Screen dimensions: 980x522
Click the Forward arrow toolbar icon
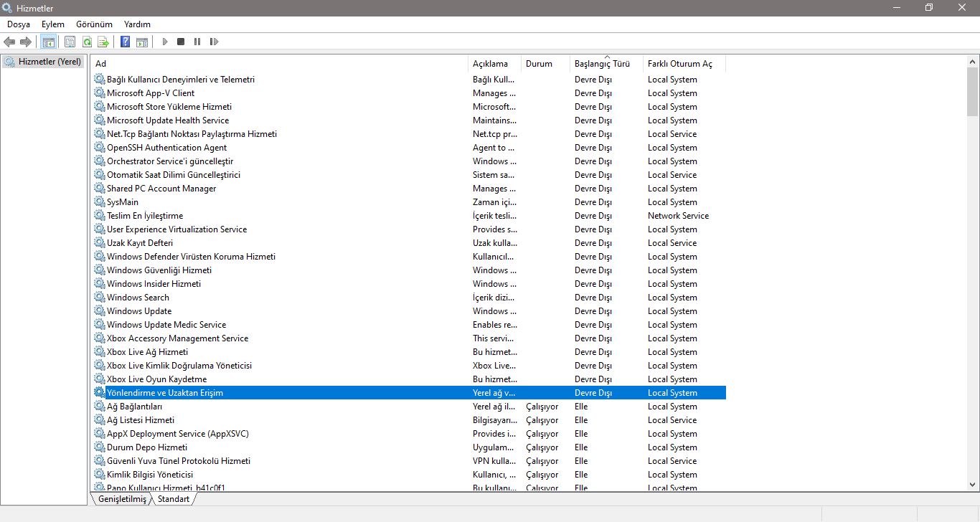tap(26, 42)
